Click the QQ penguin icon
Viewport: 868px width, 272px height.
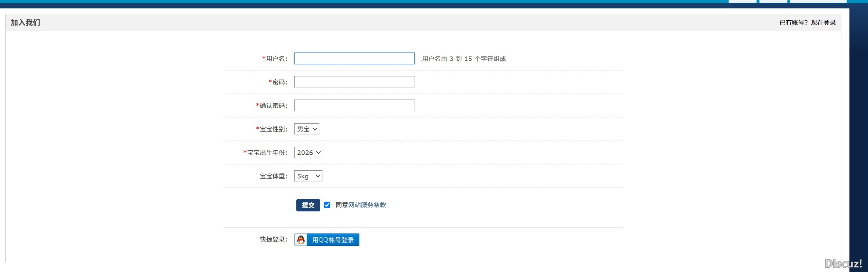click(301, 240)
